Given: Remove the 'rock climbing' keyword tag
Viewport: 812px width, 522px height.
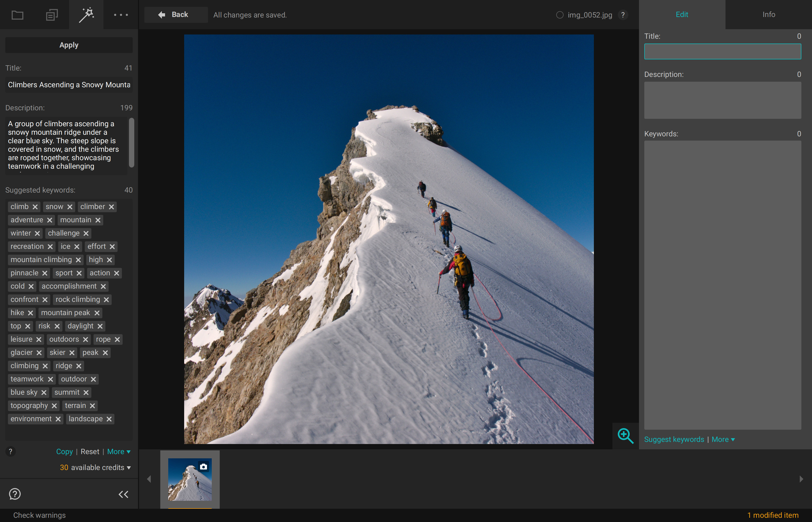Looking at the screenshot, I should tap(106, 300).
